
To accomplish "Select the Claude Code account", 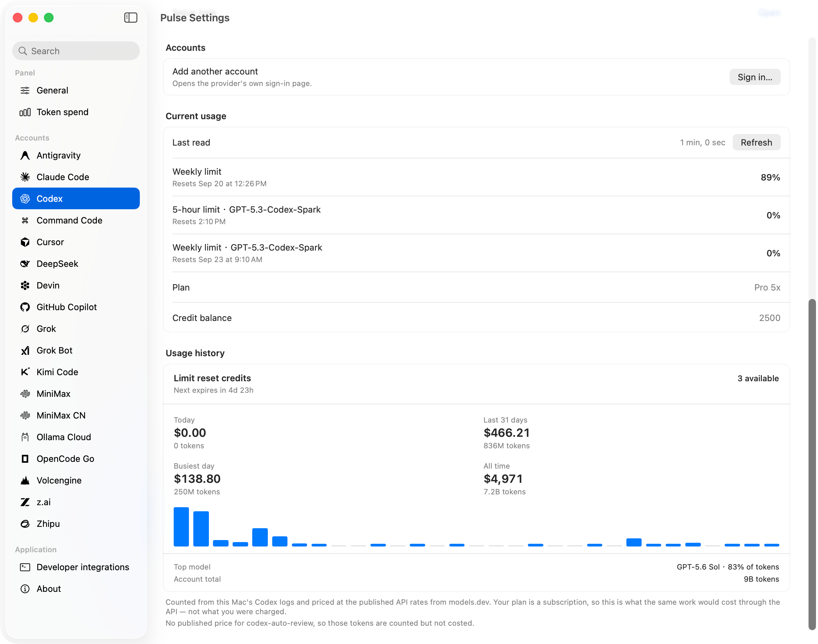I will 76,177.
